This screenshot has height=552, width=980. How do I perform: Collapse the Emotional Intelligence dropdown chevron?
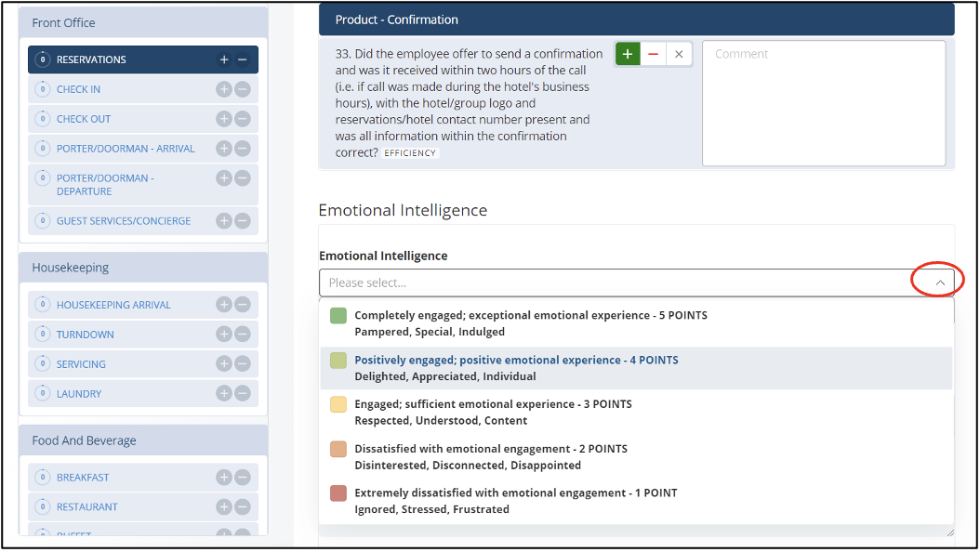point(939,283)
